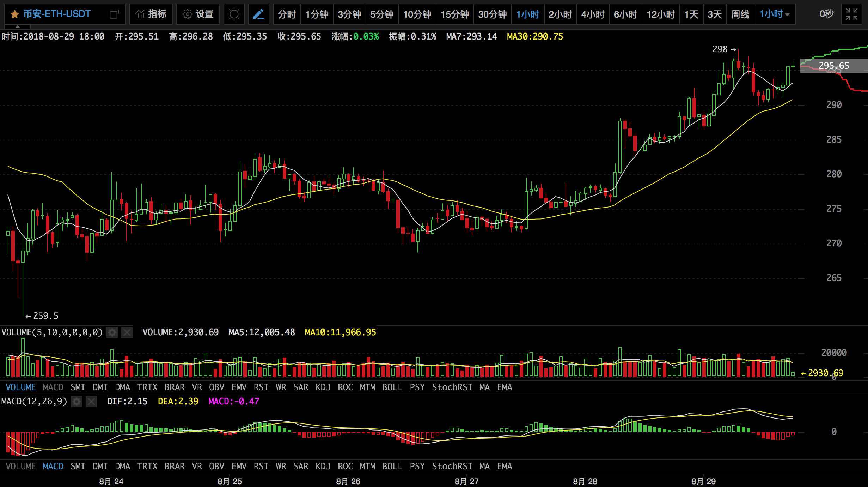Image resolution: width=868 pixels, height=487 pixels.
Task: Select the 1天 interval
Action: [691, 14]
